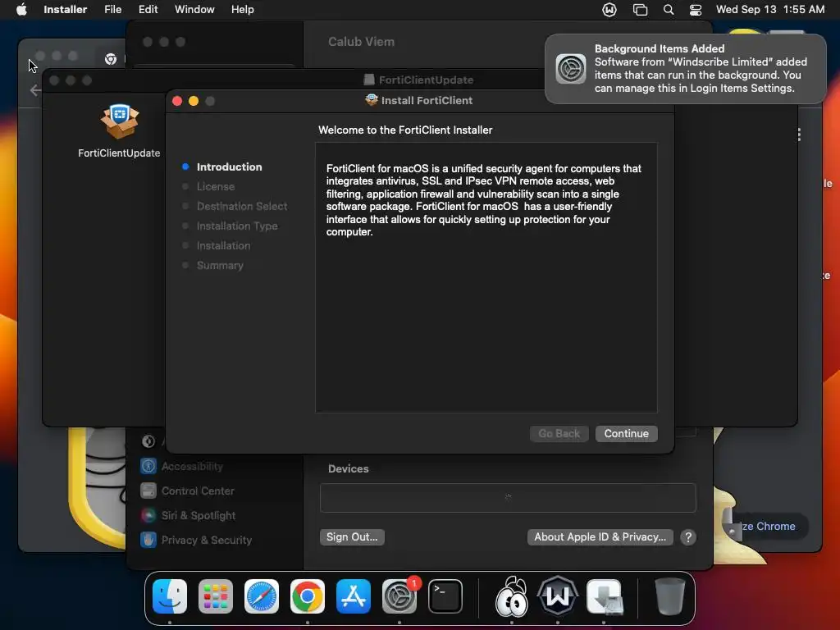
Task: Open the Installer application menu
Action: 65,10
